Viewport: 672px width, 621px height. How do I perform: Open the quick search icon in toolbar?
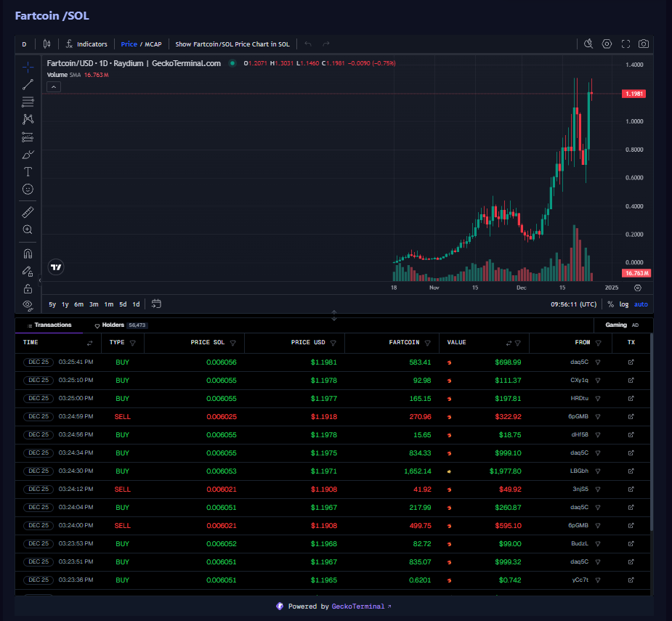[x=588, y=44]
